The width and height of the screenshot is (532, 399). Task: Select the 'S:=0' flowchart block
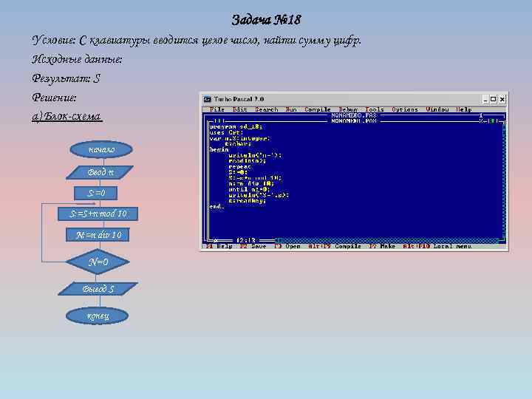click(x=95, y=193)
